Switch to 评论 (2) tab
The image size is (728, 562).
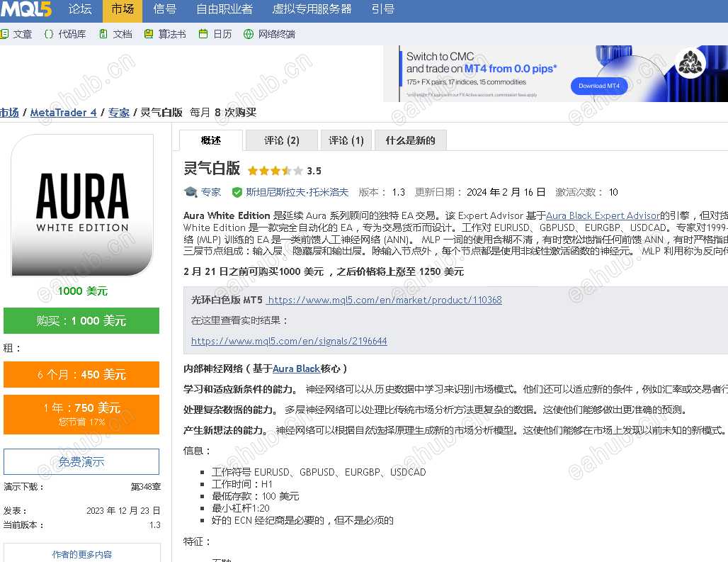click(x=281, y=140)
